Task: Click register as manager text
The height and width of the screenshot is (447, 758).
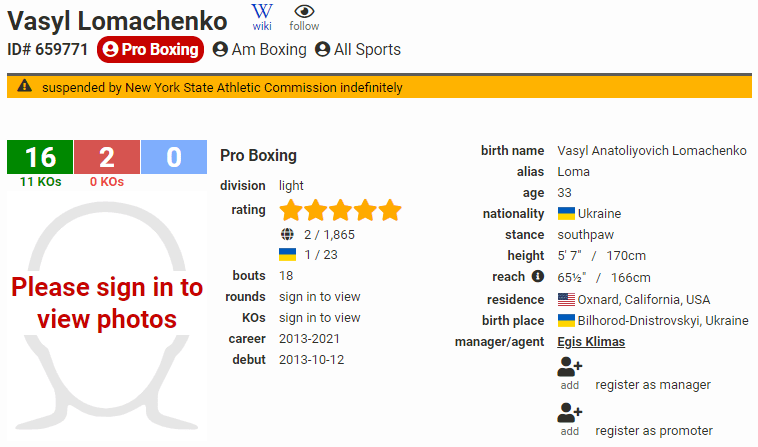Action: tap(653, 385)
